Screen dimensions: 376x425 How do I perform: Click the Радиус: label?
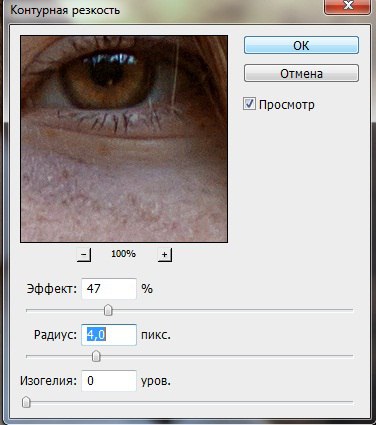pyautogui.click(x=55, y=335)
